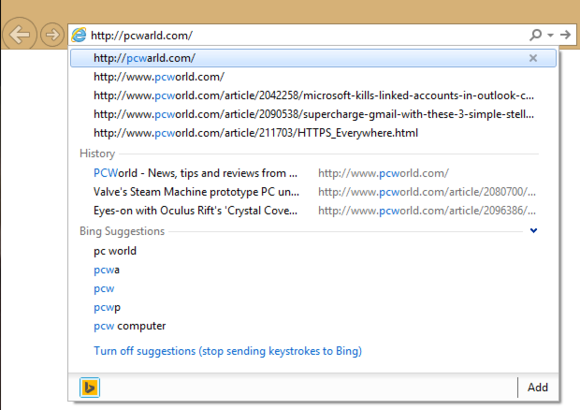Click the Go arrow in address bar
Screen dimensions: 580x410
[x=565, y=35]
